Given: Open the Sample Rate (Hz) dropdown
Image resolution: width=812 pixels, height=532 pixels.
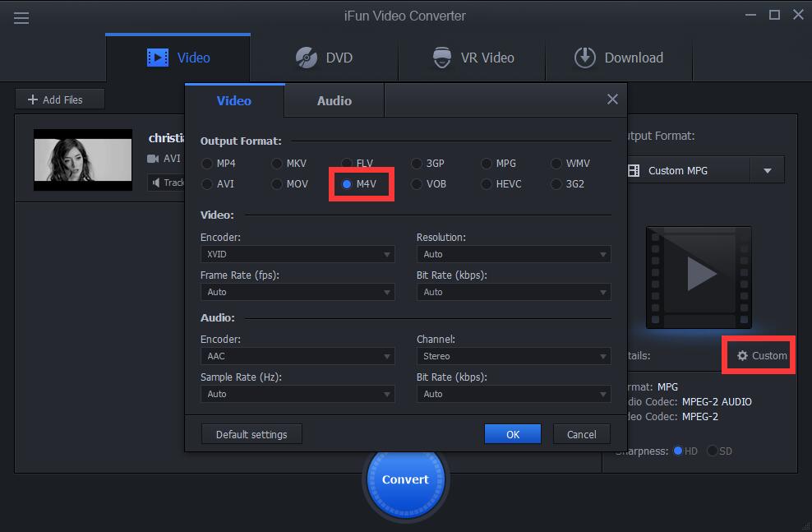Looking at the screenshot, I should point(298,394).
